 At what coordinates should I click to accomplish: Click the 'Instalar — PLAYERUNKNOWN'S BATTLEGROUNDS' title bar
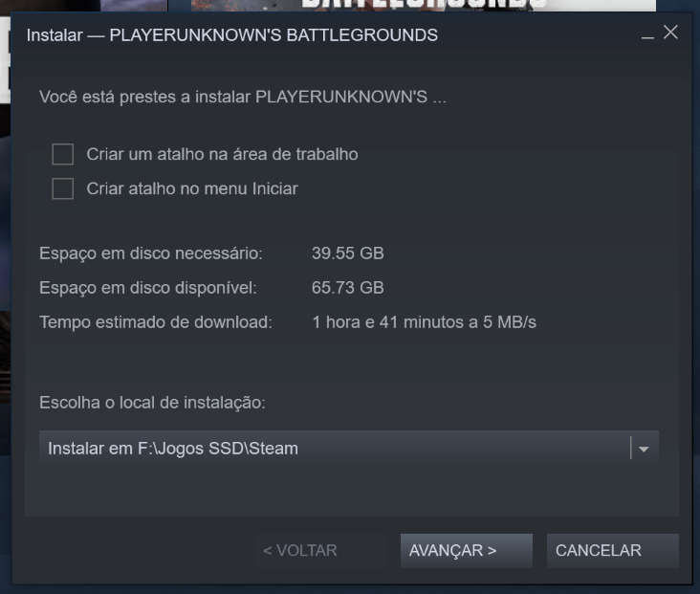(232, 35)
